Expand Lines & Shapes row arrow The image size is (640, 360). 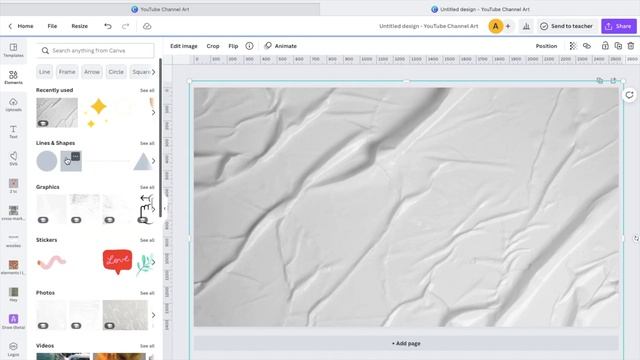click(x=153, y=161)
